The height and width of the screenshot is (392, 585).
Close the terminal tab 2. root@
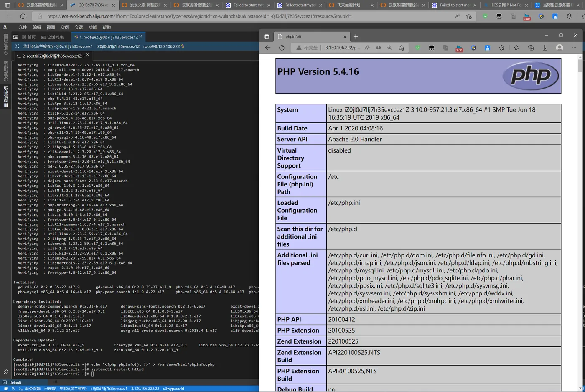pyautogui.click(x=87, y=55)
